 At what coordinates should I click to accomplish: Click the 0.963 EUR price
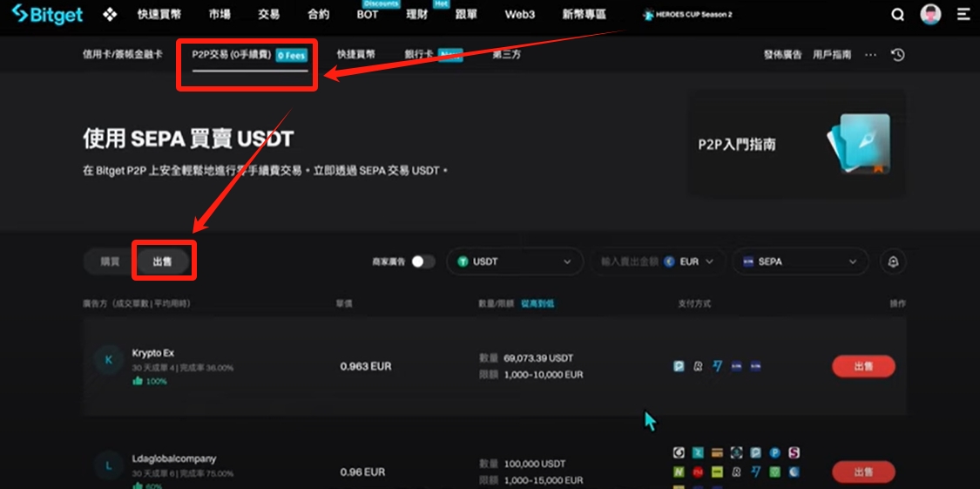[366, 366]
